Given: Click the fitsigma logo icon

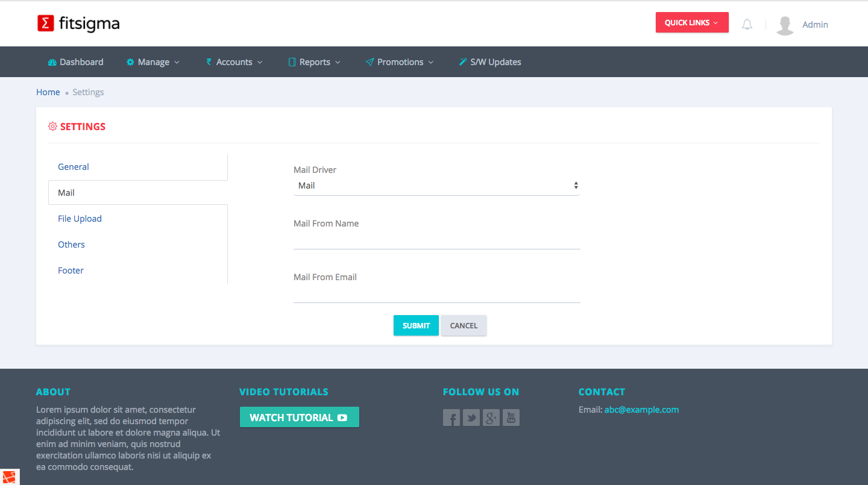Looking at the screenshot, I should [46, 23].
